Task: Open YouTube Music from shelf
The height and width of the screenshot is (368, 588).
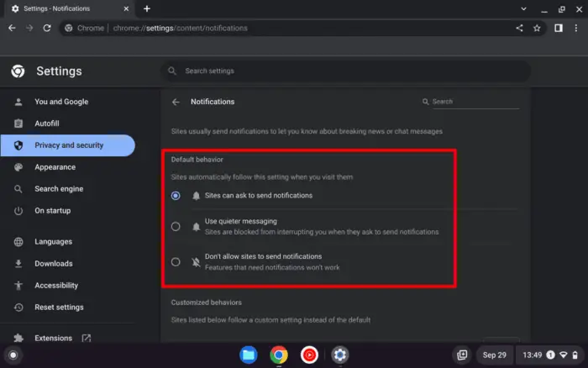Action: 309,355
